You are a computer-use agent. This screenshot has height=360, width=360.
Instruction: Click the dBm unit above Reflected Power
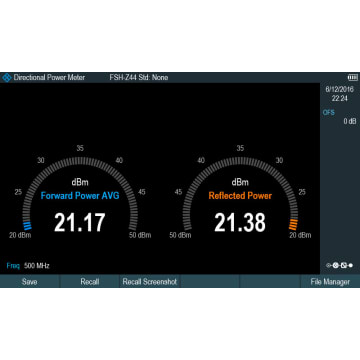point(240,182)
